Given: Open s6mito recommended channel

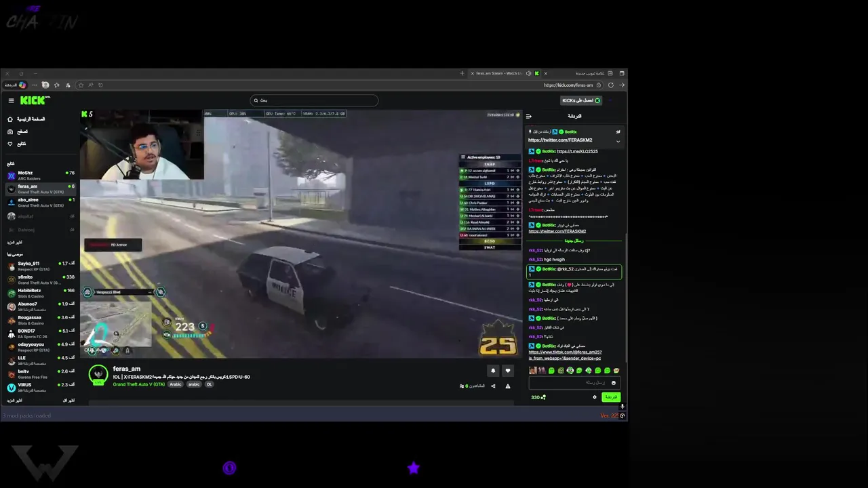Looking at the screenshot, I should tap(41, 279).
